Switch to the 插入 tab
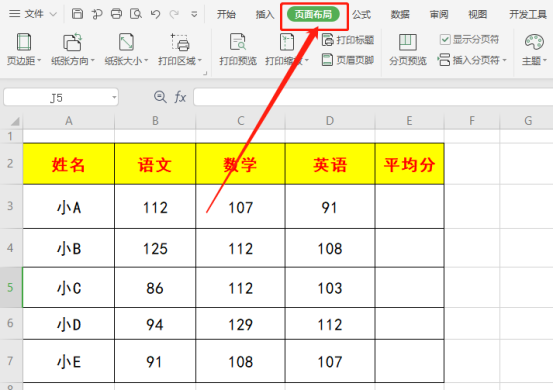The image size is (554, 391). [265, 14]
